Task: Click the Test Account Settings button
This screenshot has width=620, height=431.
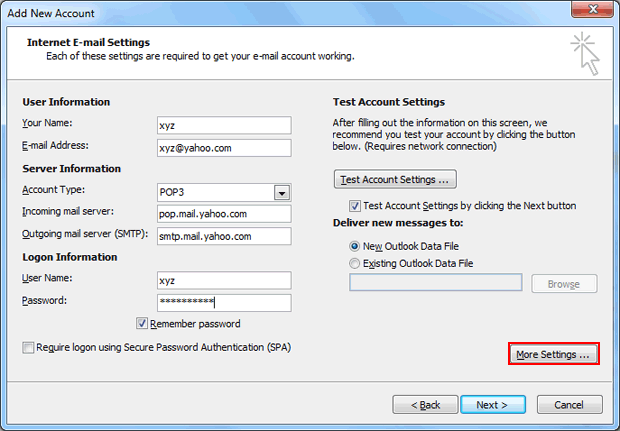Action: [395, 180]
